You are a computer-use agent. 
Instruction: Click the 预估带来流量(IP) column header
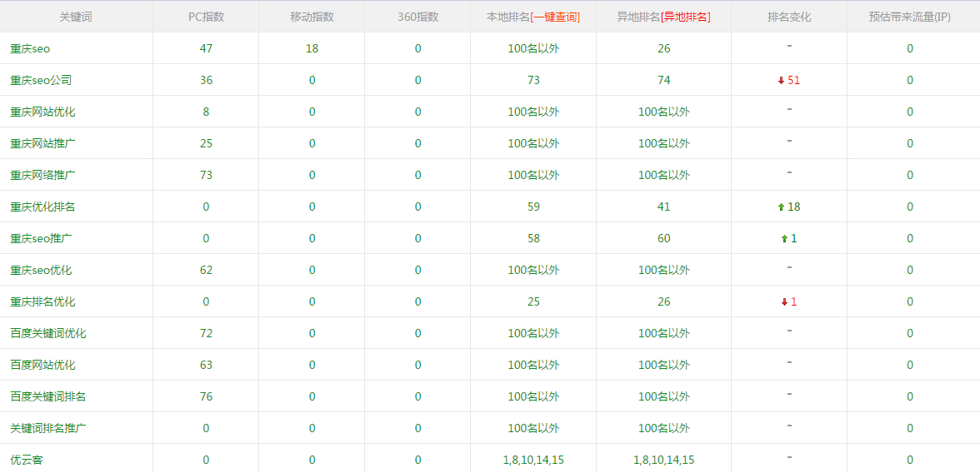[x=909, y=17]
